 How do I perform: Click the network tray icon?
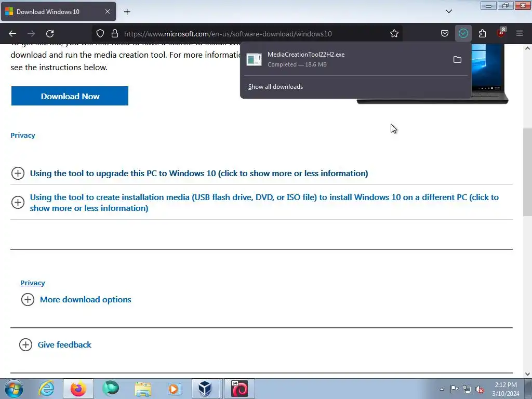(467, 389)
